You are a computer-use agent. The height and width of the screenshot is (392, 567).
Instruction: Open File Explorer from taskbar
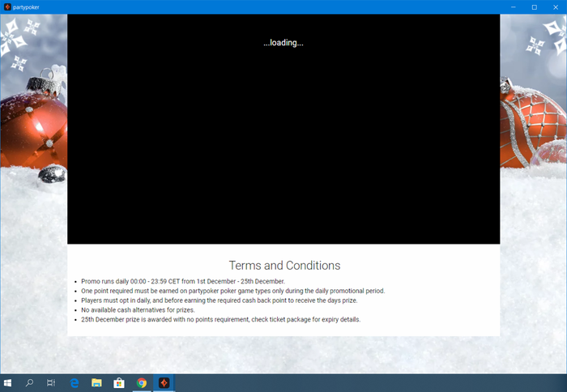pos(96,382)
